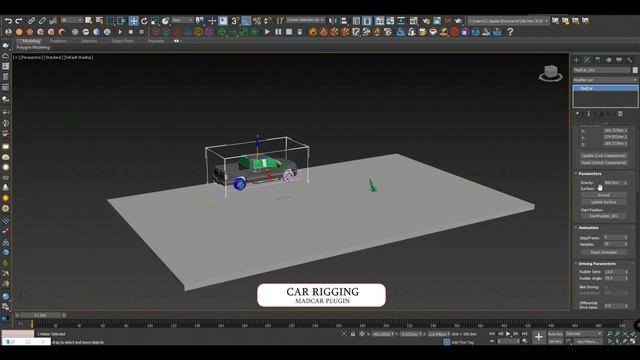The height and width of the screenshot is (360, 640).
Task: Click the Start Position pick button
Action: click(604, 216)
